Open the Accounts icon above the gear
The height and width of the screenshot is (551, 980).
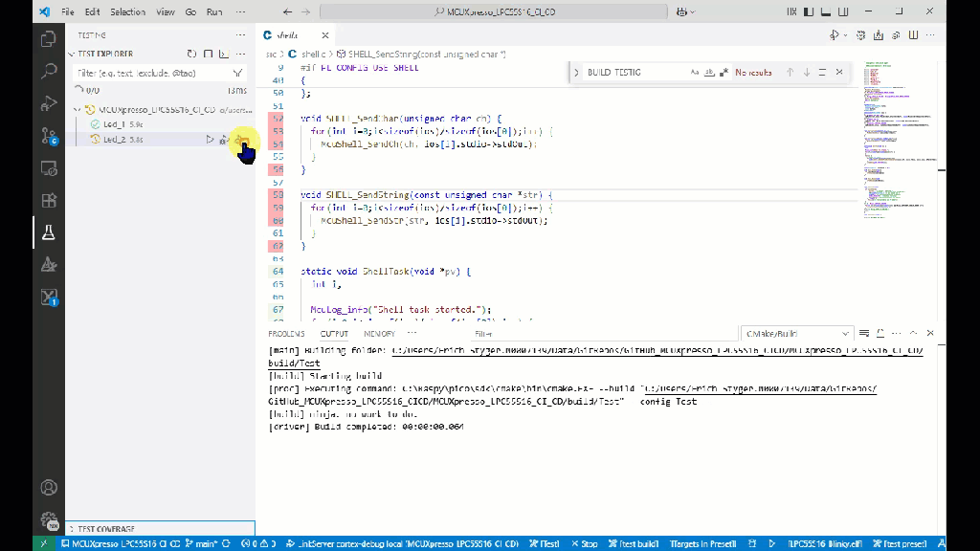pyautogui.click(x=48, y=487)
